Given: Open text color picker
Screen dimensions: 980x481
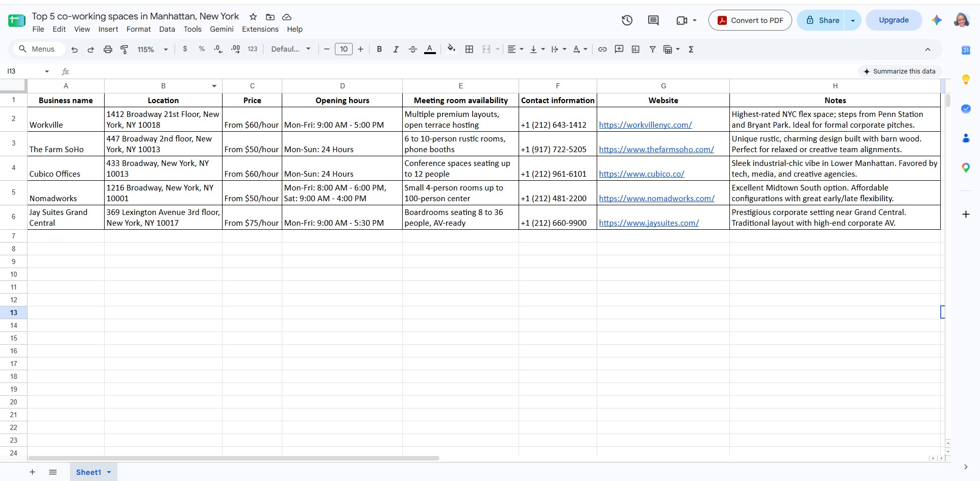Looking at the screenshot, I should 430,49.
